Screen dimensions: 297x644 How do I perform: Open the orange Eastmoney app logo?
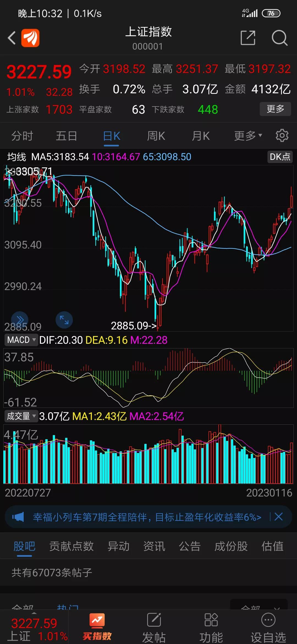31,38
